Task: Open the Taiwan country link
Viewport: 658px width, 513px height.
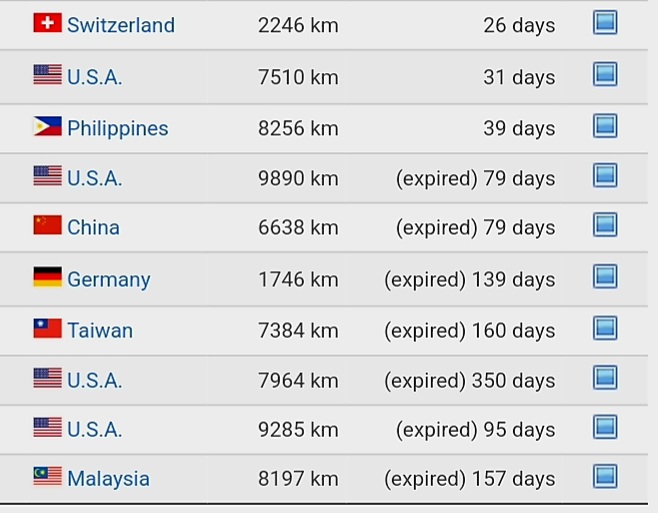Action: (100, 330)
